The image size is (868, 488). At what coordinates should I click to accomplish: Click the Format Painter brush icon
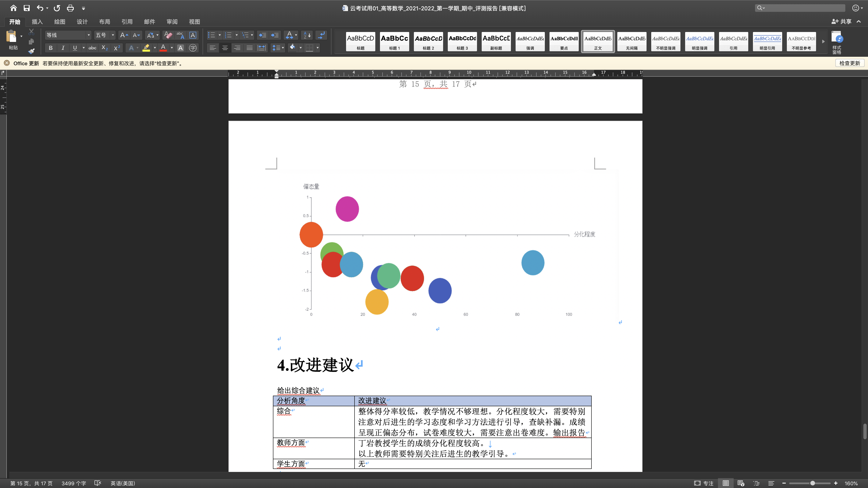pyautogui.click(x=31, y=51)
